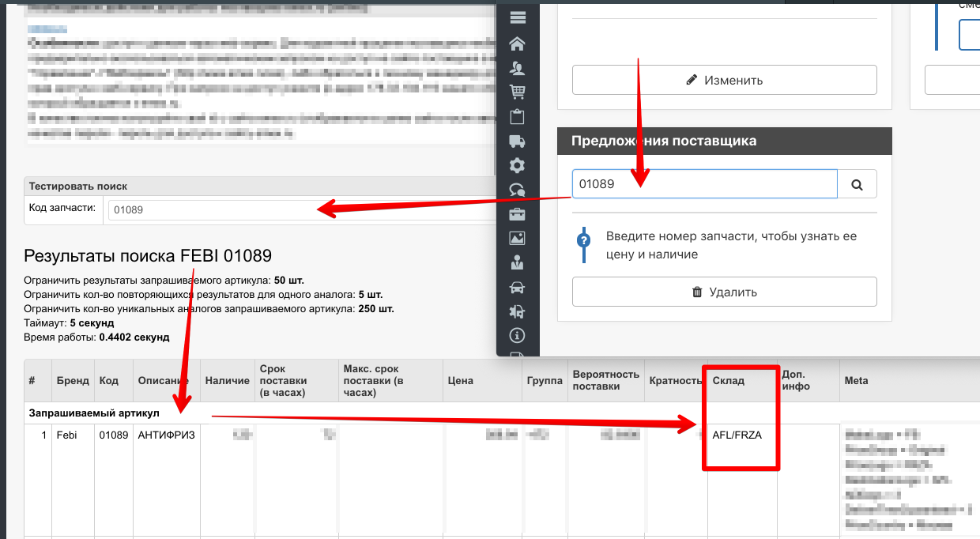Select the puzzle piece sidebar icon
980x539 pixels.
(x=518, y=311)
